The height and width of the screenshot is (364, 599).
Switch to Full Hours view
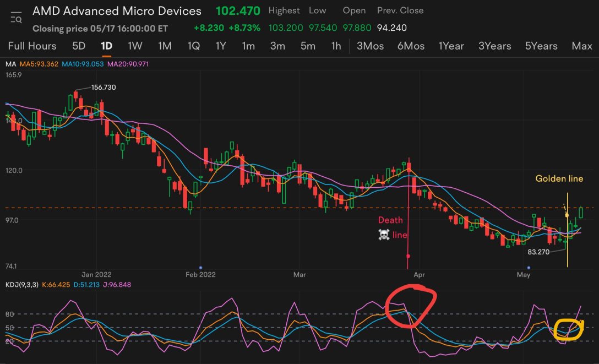pos(32,46)
